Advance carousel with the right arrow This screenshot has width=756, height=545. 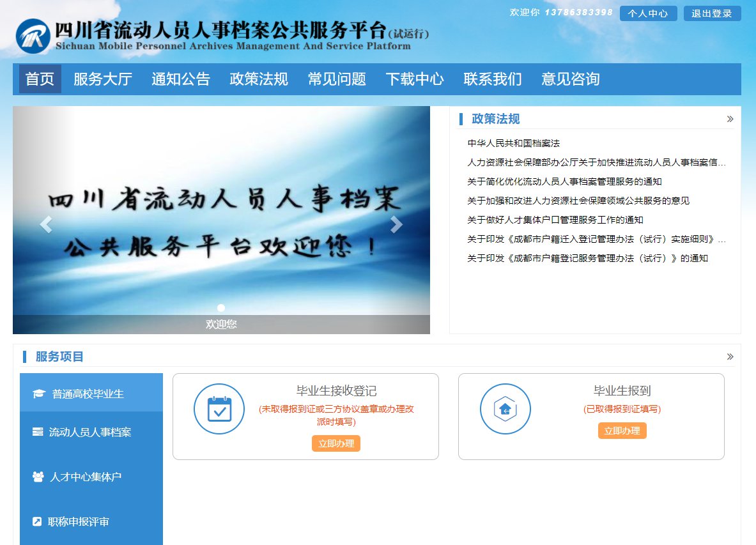396,224
